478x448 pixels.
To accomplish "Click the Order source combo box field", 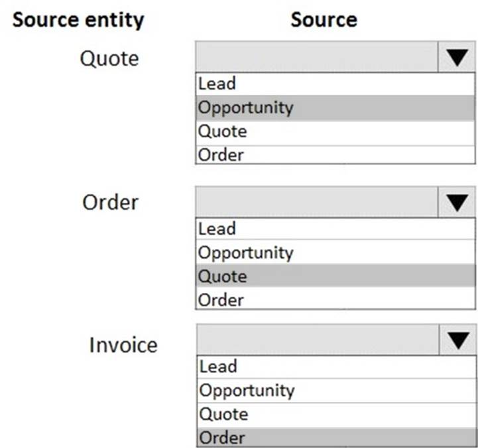I will point(317,202).
